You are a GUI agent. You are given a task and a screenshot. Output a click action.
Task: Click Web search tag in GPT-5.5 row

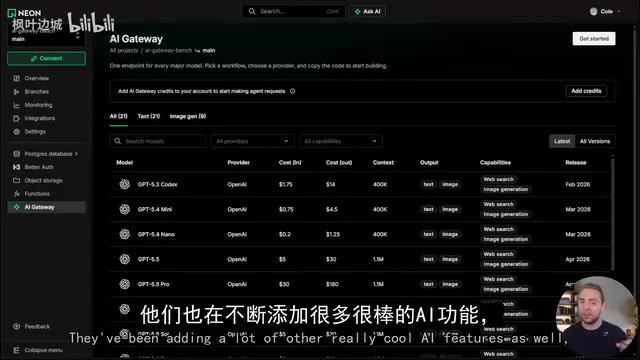[498, 254]
